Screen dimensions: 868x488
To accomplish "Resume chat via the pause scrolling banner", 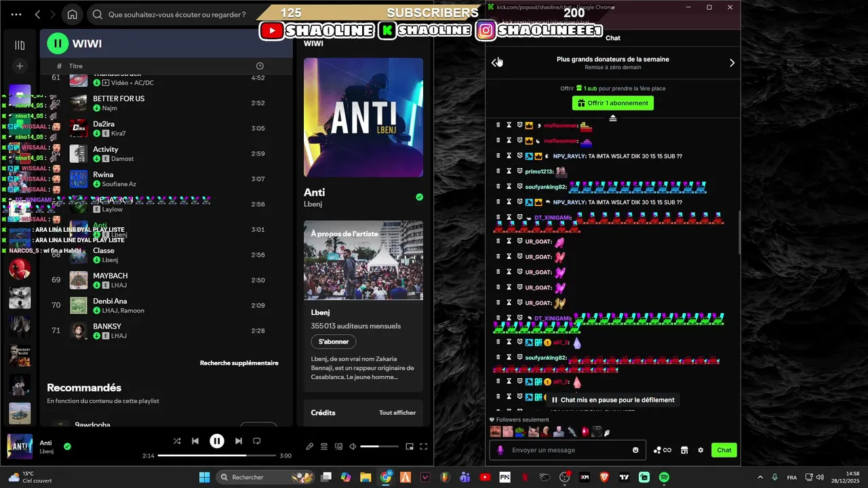I will [613, 400].
